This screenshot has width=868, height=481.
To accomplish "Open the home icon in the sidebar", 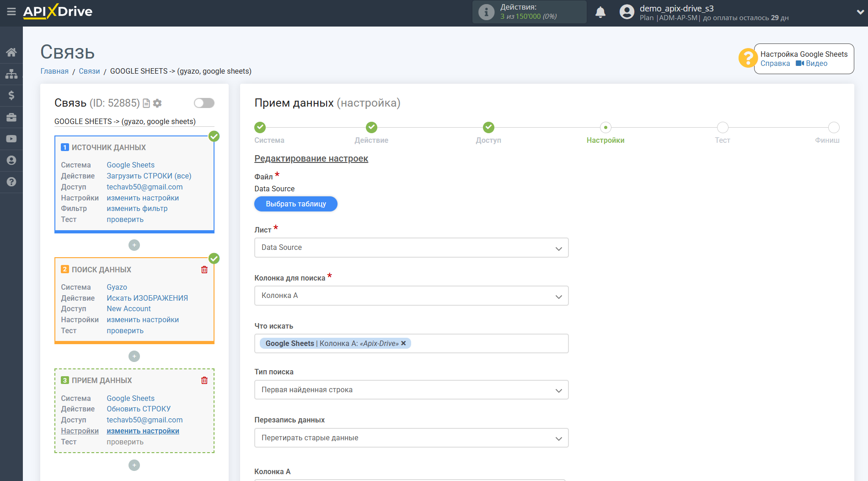I will click(11, 52).
